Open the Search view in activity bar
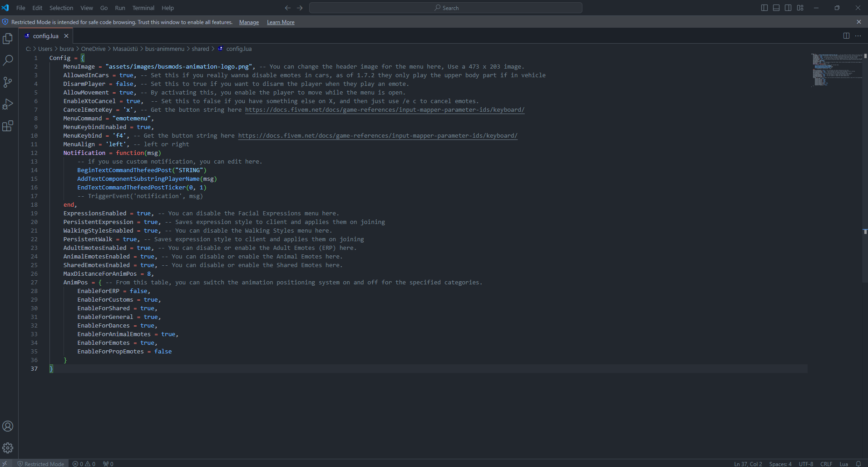 pyautogui.click(x=8, y=60)
